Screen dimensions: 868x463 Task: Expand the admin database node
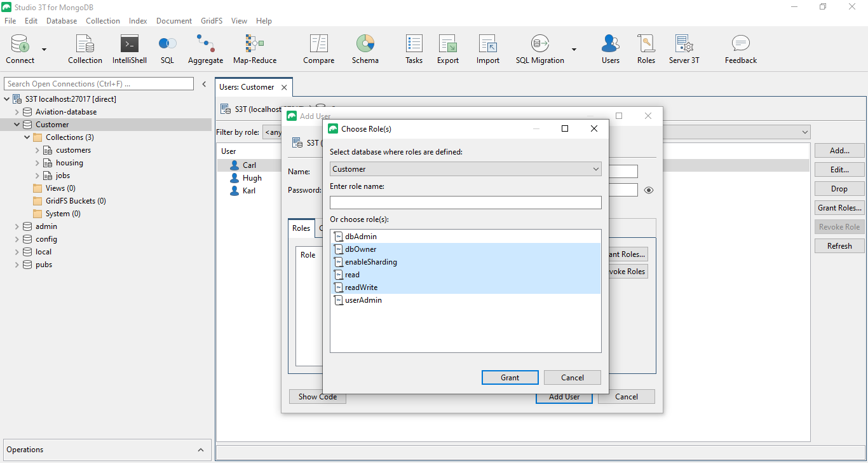pyautogui.click(x=17, y=226)
